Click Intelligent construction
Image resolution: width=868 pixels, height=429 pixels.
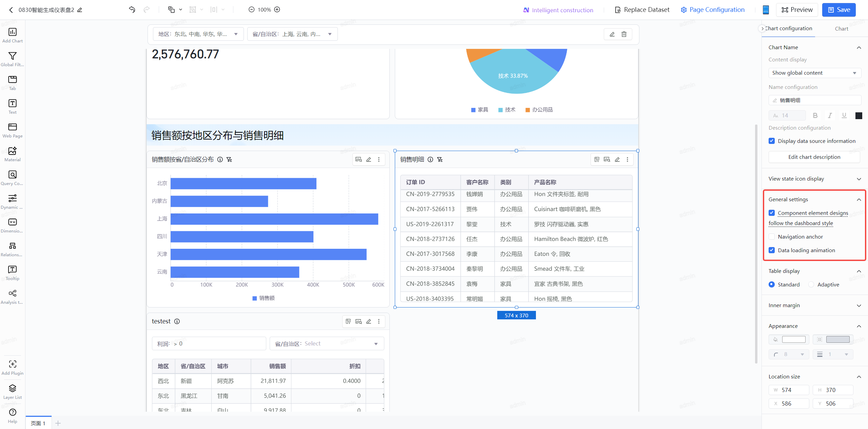558,10
